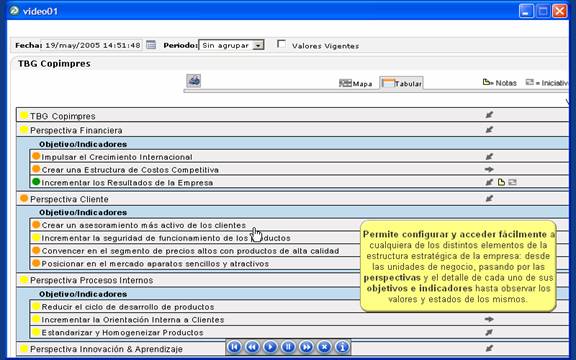Toggle the Valores Vigentes checkbox

click(281, 44)
